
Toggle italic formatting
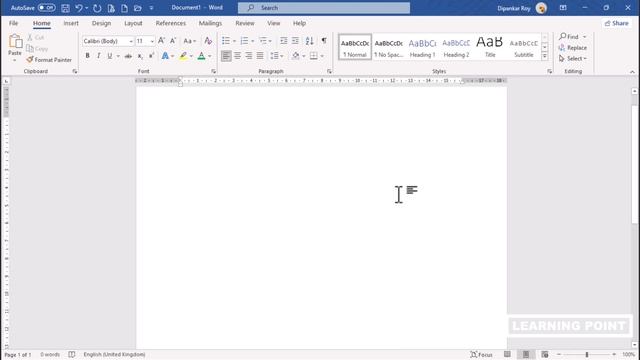pos(98,56)
